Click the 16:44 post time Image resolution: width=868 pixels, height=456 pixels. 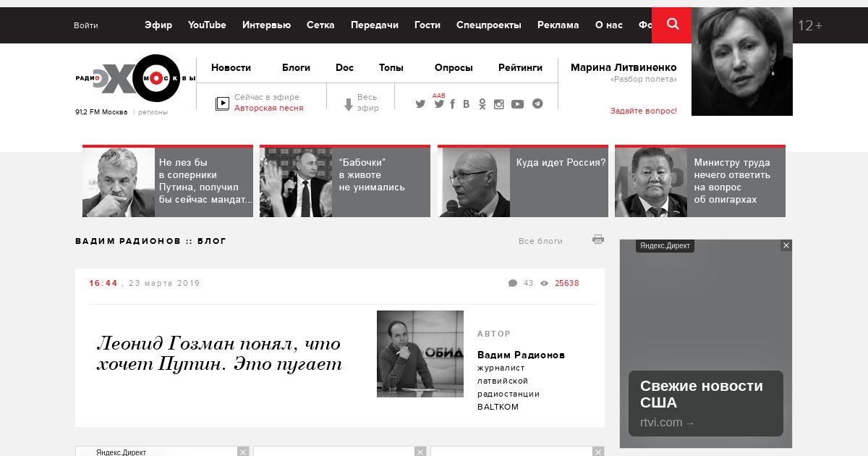pos(103,283)
